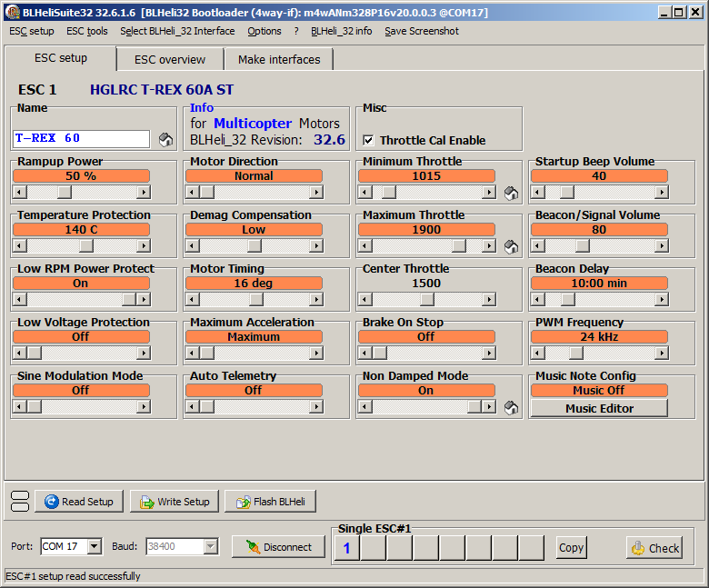The height and width of the screenshot is (588, 709).
Task: Click Non Damped Mode left arrow
Action: click(x=364, y=407)
